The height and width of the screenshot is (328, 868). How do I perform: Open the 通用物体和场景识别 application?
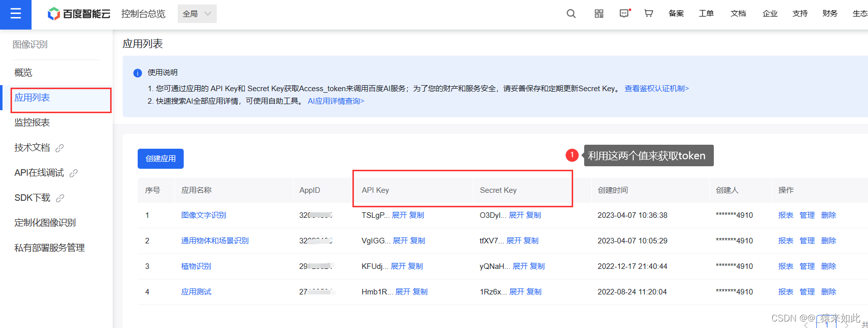(215, 241)
